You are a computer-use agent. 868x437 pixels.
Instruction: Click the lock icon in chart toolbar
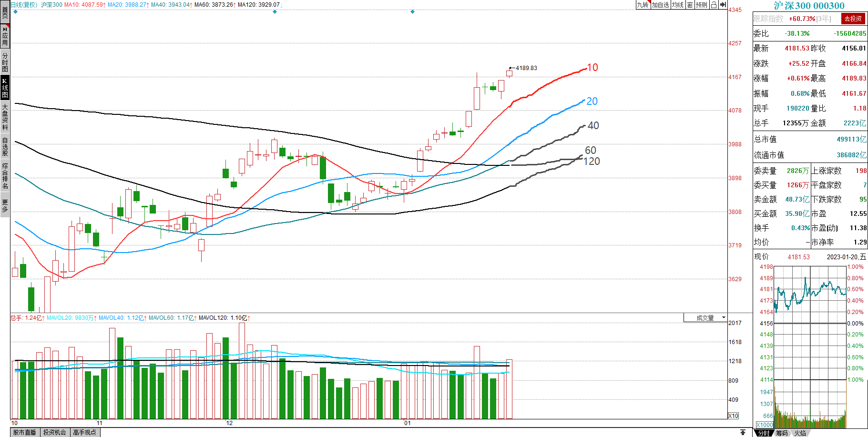(714, 5)
